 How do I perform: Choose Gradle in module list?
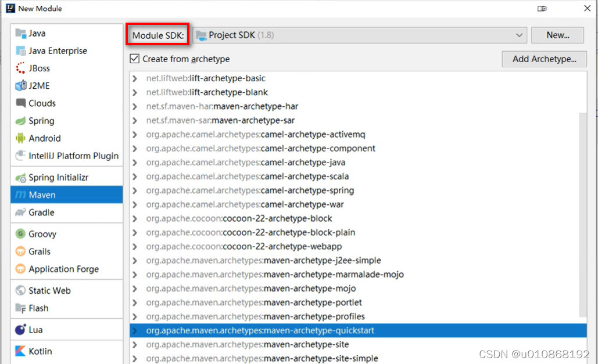(67, 212)
